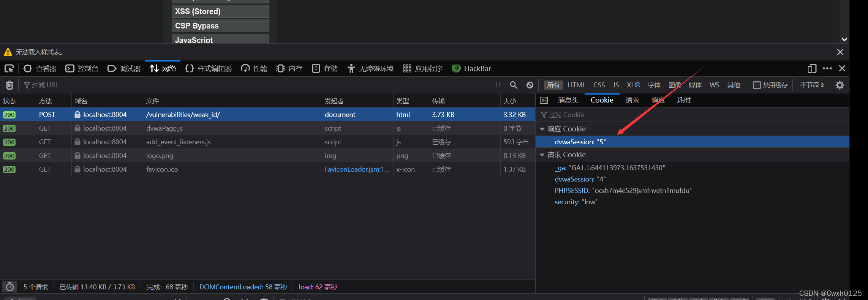This screenshot has width=868, height=300.
Task: Open the 无障碍环境 accessibility tab
Action: point(370,69)
